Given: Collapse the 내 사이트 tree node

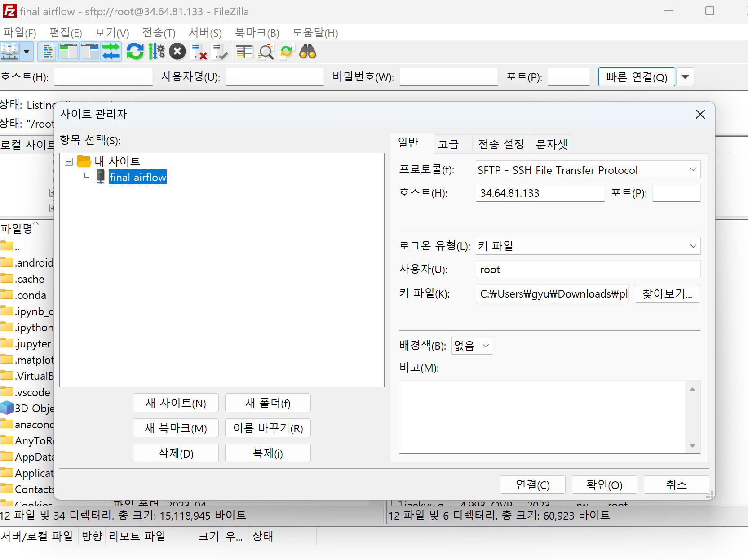Looking at the screenshot, I should click(x=69, y=162).
